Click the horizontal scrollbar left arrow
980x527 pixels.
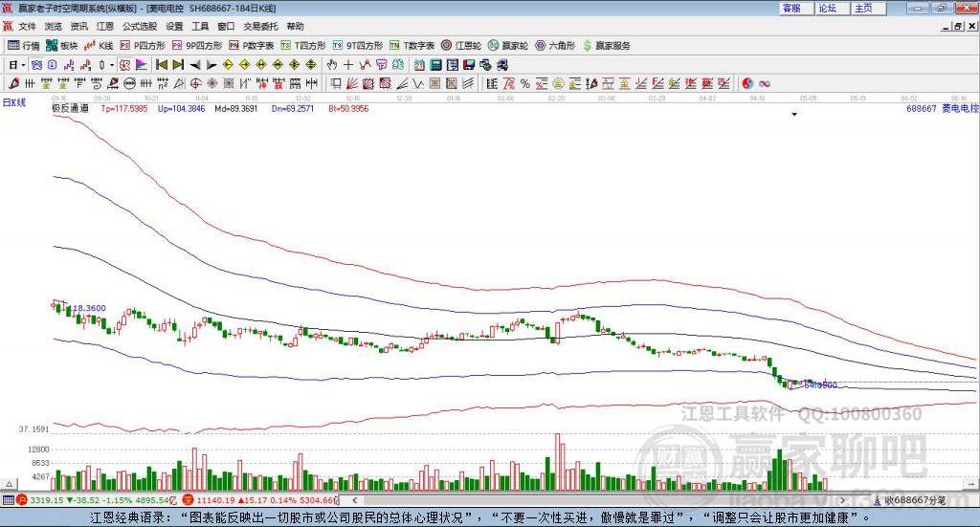354,500
